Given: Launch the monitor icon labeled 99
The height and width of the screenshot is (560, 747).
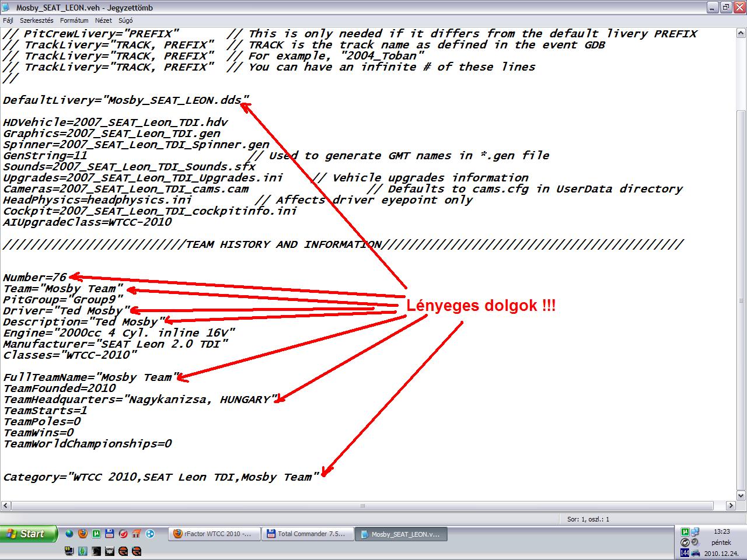Looking at the screenshot, I should pyautogui.click(x=69, y=551).
